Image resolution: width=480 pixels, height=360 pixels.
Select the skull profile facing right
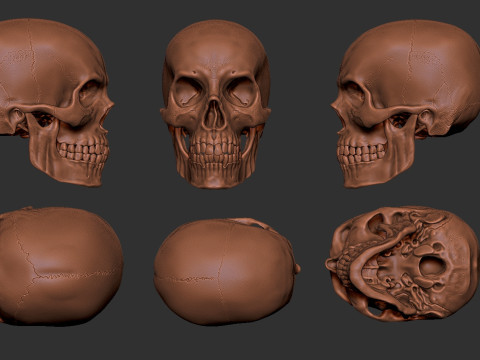57,102
